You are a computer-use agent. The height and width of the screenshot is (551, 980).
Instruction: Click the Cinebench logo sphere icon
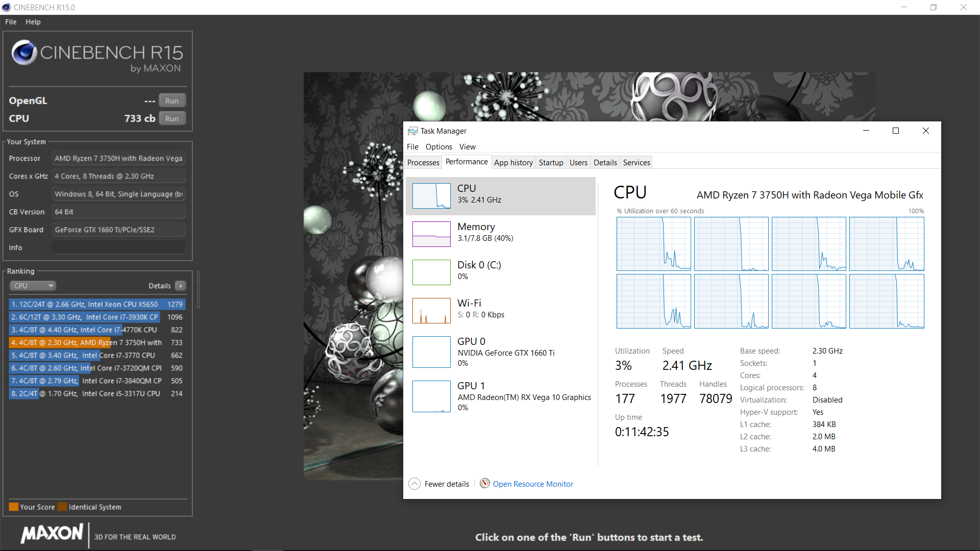click(x=24, y=53)
